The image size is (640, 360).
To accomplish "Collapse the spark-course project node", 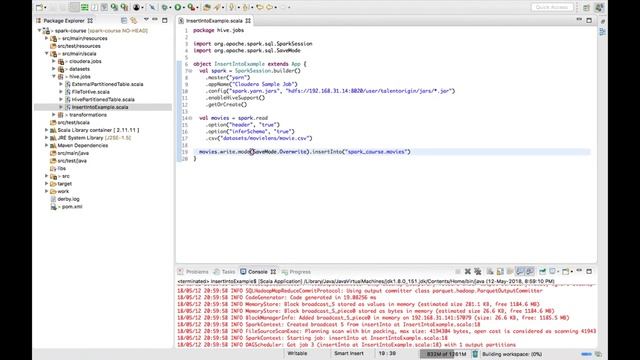I will pyautogui.click(x=40, y=31).
